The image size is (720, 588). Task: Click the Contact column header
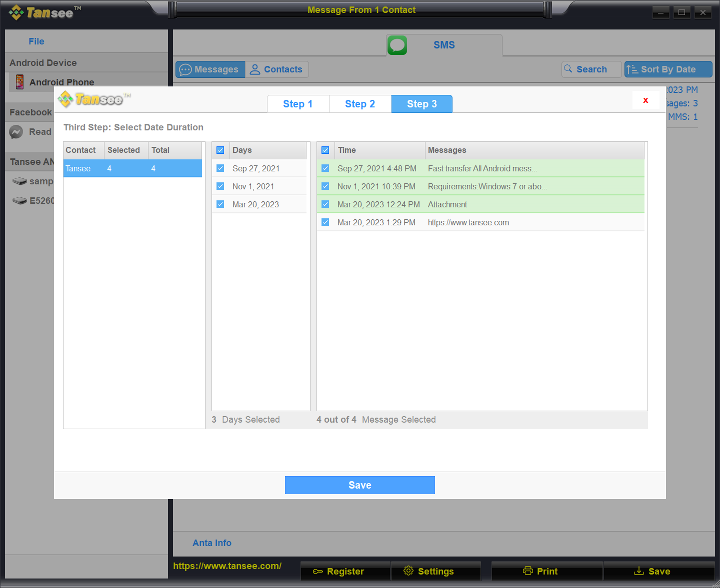click(83, 150)
